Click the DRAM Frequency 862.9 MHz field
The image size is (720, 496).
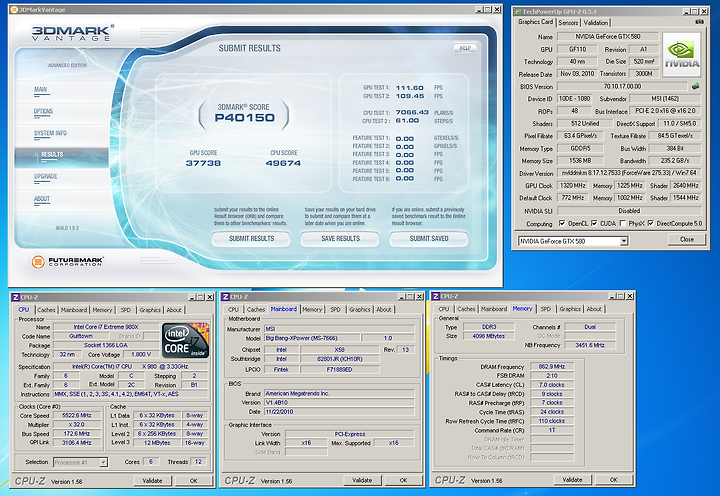point(552,366)
